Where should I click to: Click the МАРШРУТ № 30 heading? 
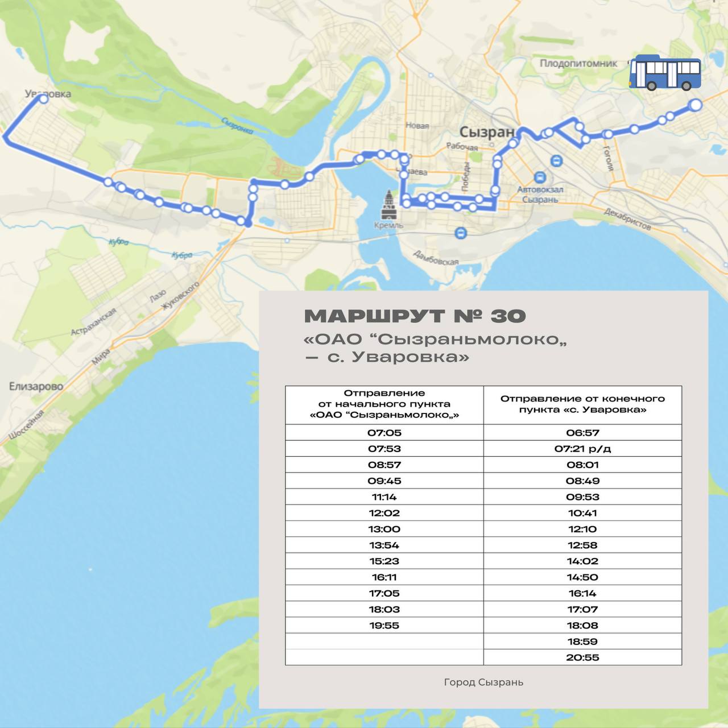(x=415, y=316)
